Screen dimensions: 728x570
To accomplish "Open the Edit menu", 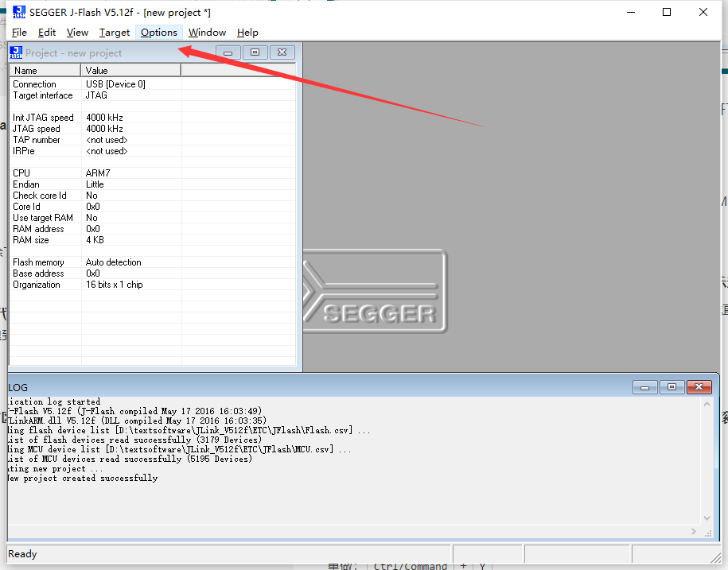I will 47,33.
